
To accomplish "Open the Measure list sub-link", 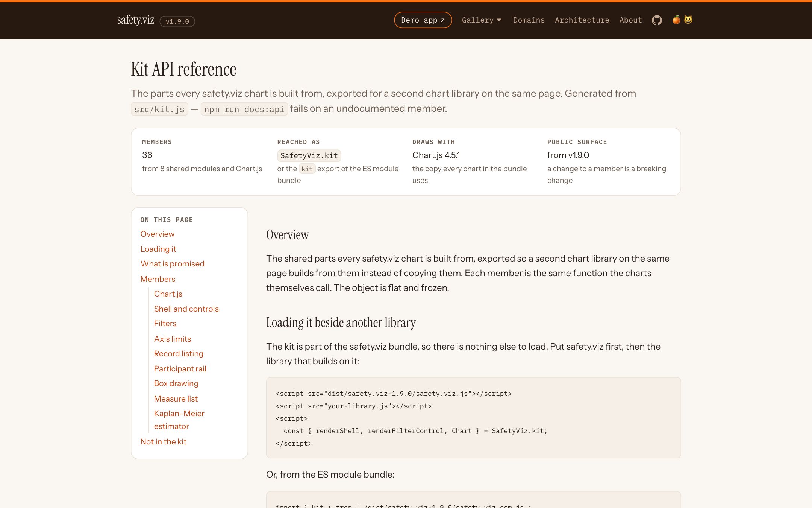I will point(176,399).
